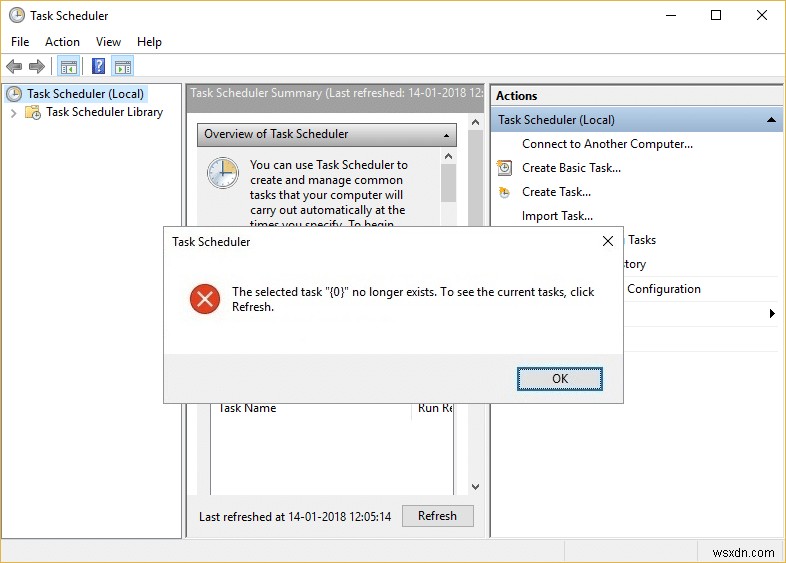
Task: Collapse the Task Scheduler (Local) actions group
Action: coord(771,120)
